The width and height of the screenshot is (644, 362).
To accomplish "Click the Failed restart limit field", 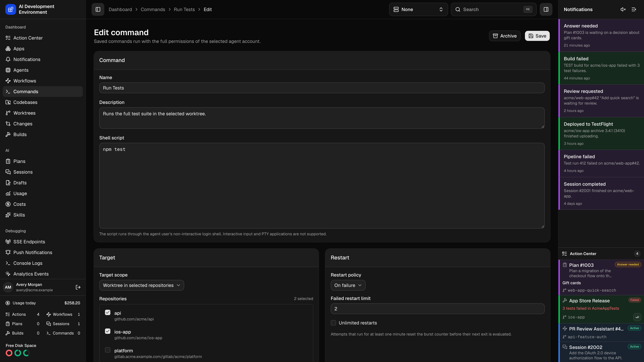I will pyautogui.click(x=438, y=309).
